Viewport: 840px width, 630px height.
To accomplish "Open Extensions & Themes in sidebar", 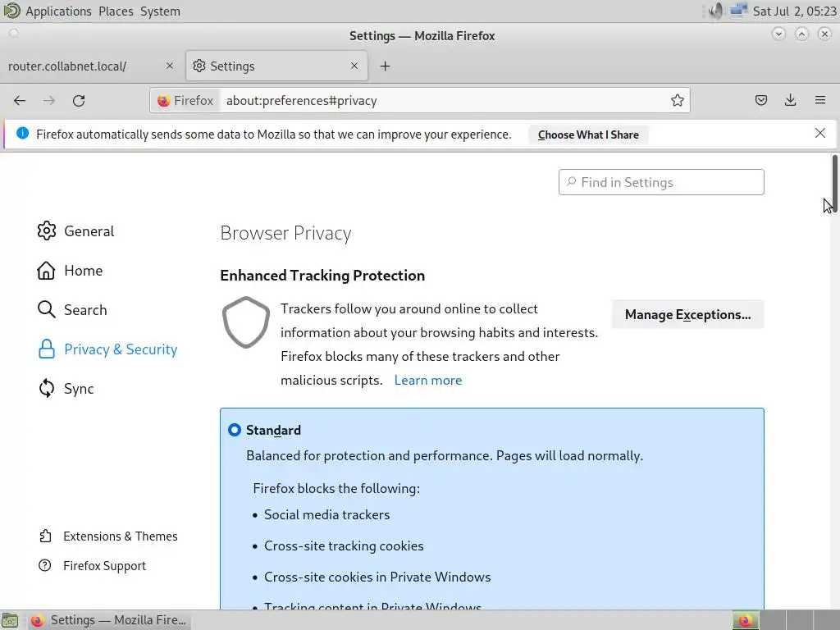I will [x=120, y=536].
